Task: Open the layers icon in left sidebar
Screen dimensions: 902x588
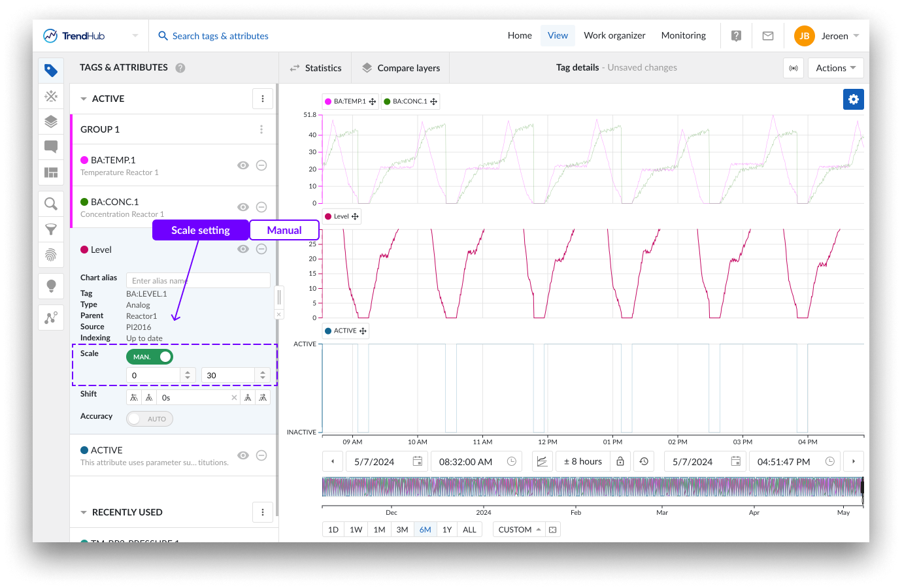Action: click(51, 122)
